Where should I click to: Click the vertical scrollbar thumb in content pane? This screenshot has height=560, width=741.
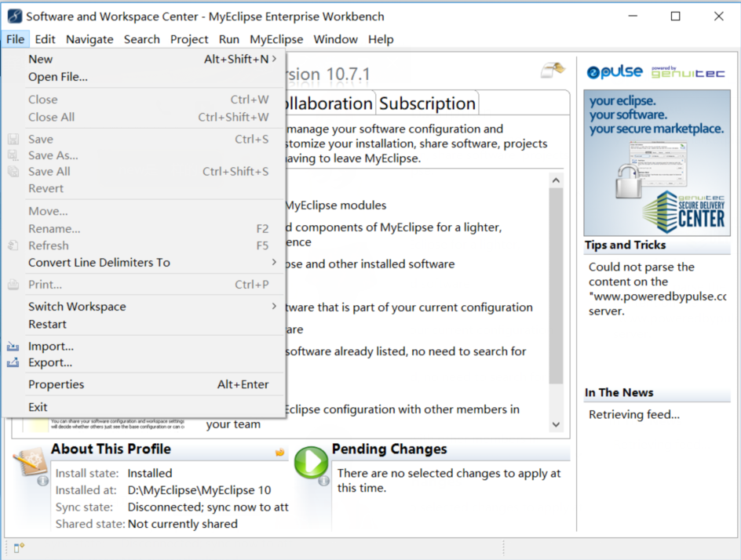click(x=557, y=285)
